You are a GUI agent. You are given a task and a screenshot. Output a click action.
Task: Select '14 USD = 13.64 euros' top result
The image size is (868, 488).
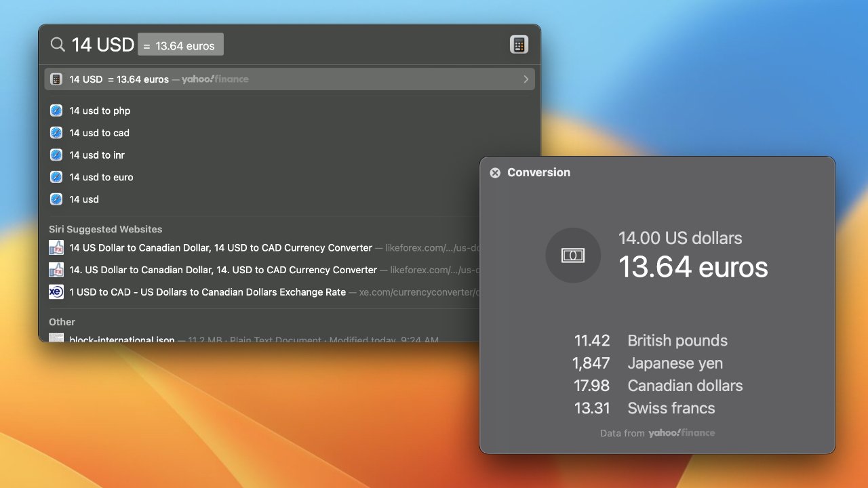click(290, 79)
